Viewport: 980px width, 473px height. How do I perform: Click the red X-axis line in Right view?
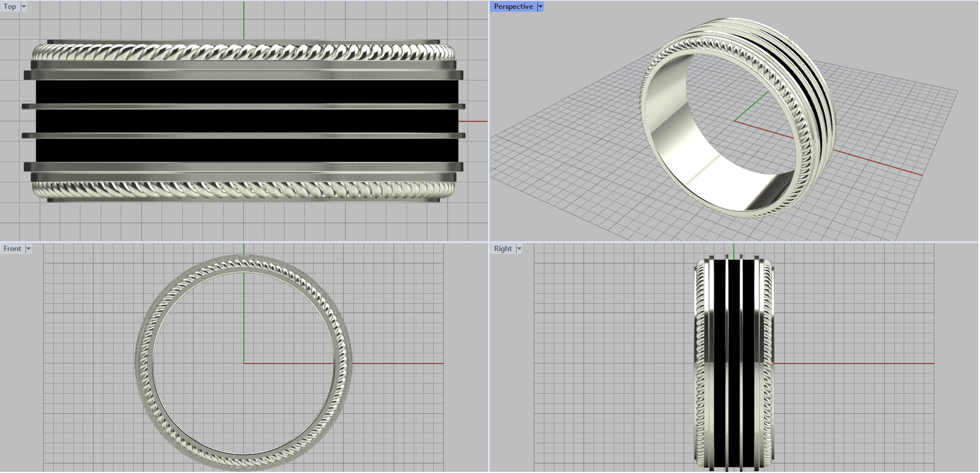(x=858, y=363)
